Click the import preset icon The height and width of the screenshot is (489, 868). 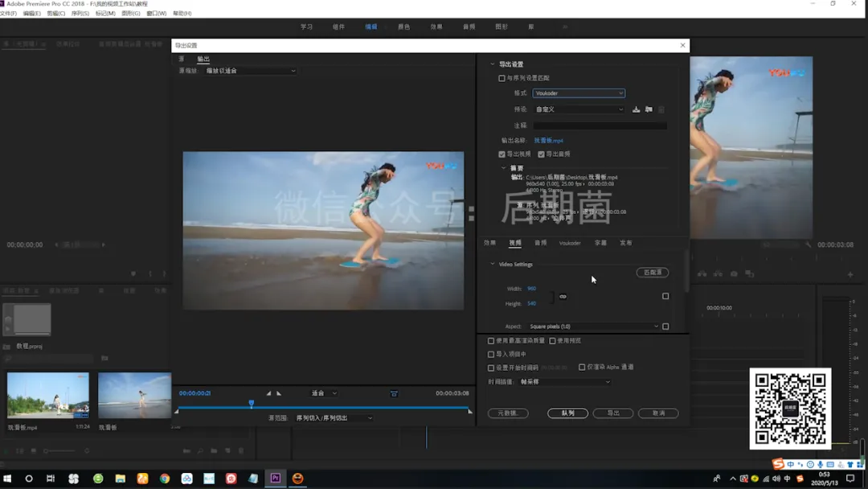(649, 109)
